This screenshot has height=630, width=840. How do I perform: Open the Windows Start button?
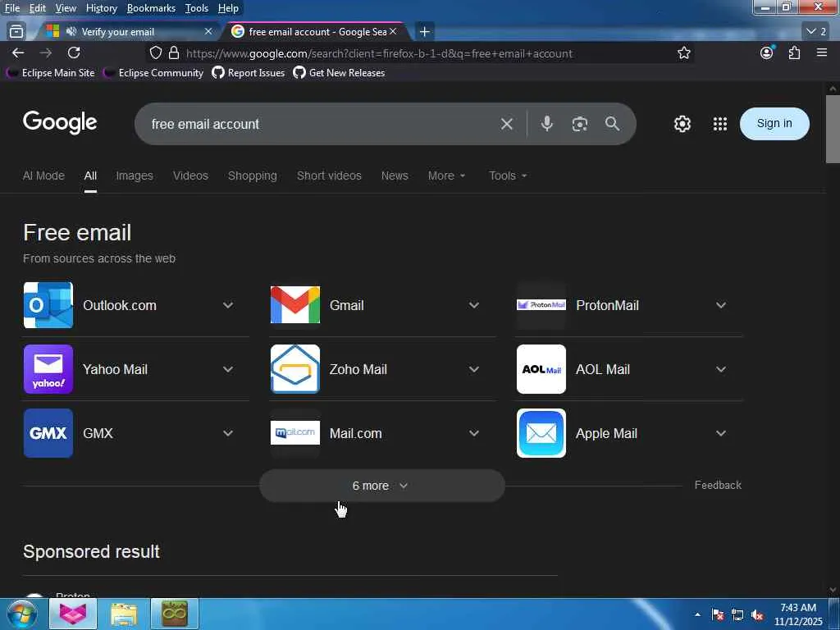[x=22, y=614]
